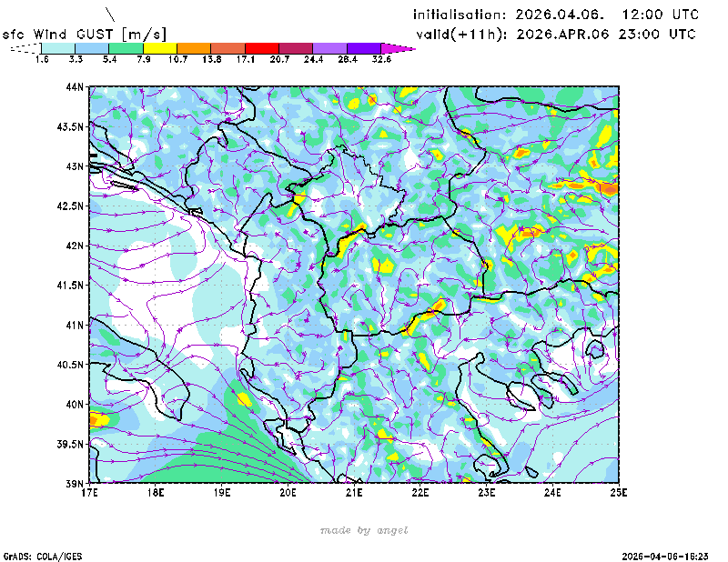The image size is (728, 562).
Task: Click the violet 28.4–32.6 legend swatch
Action: [363, 48]
